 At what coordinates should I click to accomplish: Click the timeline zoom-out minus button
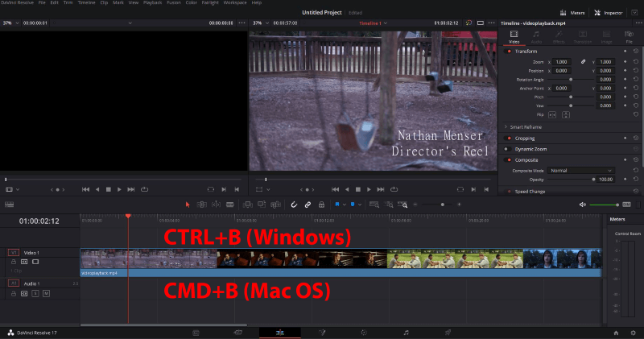coord(415,205)
